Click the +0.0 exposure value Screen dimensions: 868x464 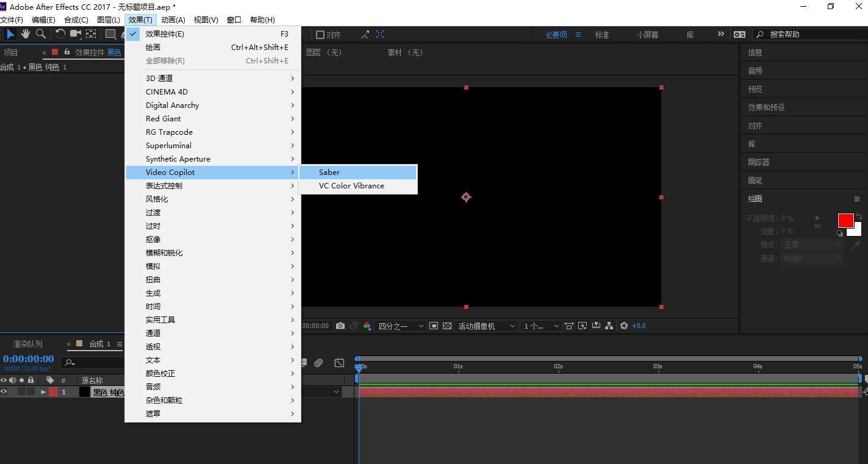coord(639,326)
